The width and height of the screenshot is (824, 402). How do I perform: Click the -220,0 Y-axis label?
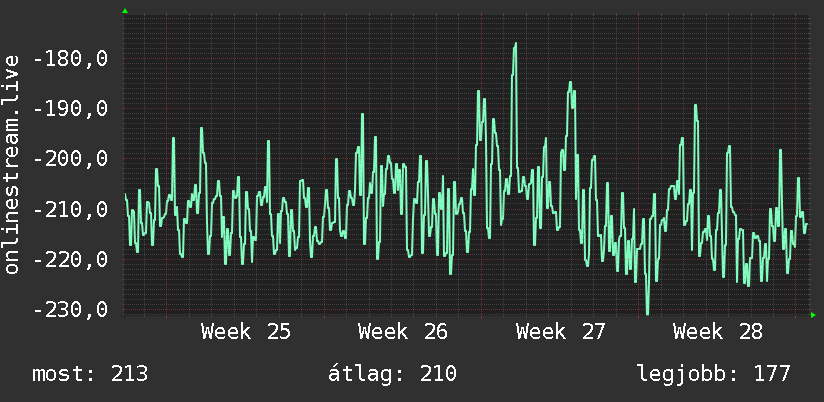(70, 259)
